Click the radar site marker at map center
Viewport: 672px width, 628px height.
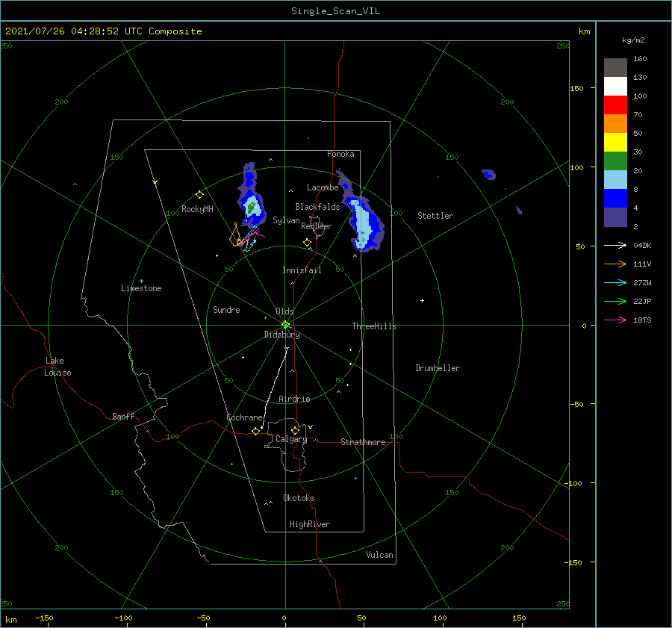[285, 325]
